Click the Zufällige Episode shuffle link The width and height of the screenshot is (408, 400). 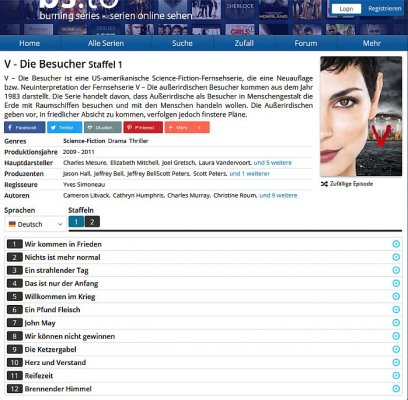[x=347, y=184]
